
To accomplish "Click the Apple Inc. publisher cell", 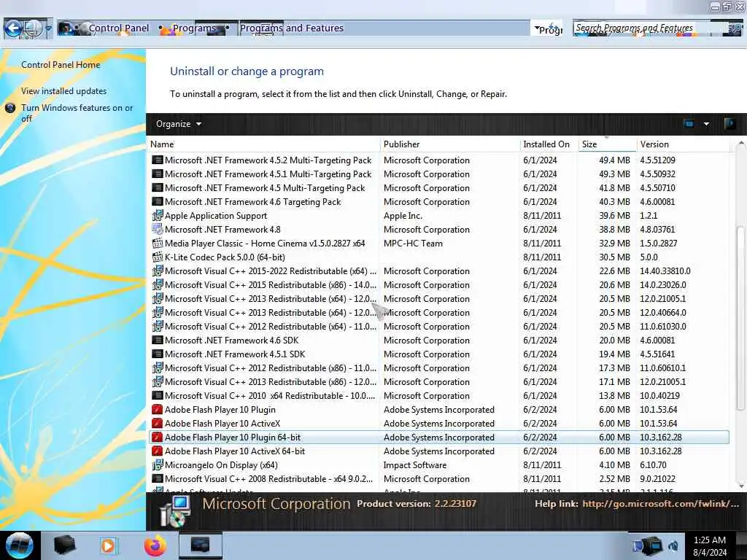I will click(403, 215).
